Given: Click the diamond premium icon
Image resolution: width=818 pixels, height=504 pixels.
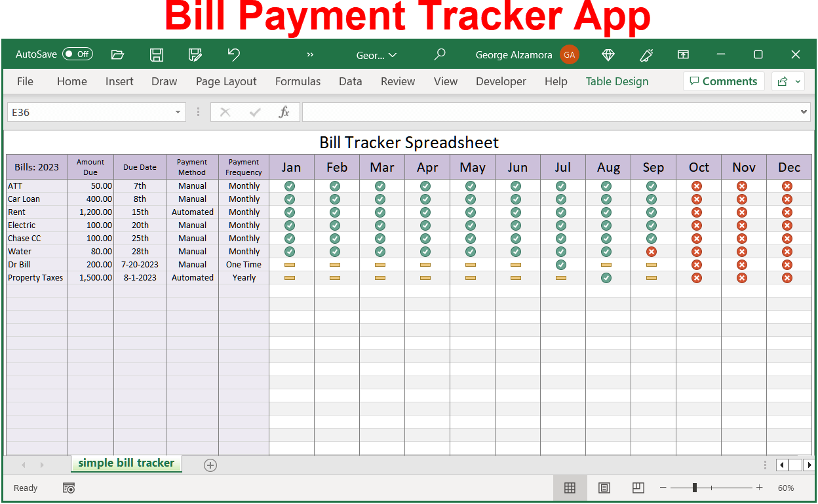Looking at the screenshot, I should pyautogui.click(x=608, y=55).
